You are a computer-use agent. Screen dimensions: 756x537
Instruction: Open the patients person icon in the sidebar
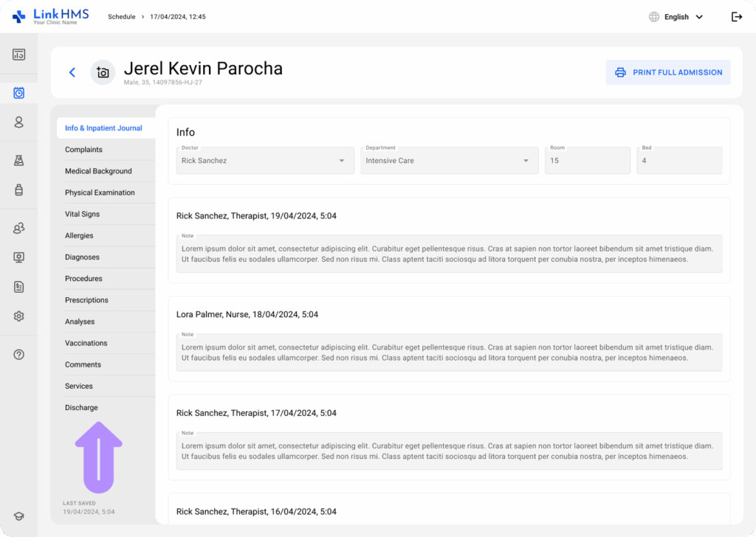(x=18, y=122)
